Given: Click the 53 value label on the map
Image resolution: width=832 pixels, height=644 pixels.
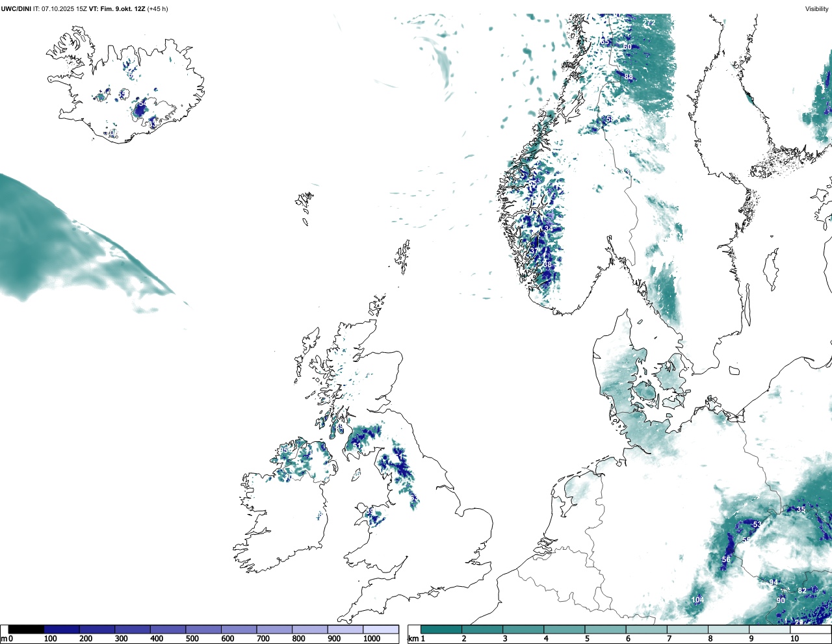Looking at the screenshot, I should [x=757, y=524].
